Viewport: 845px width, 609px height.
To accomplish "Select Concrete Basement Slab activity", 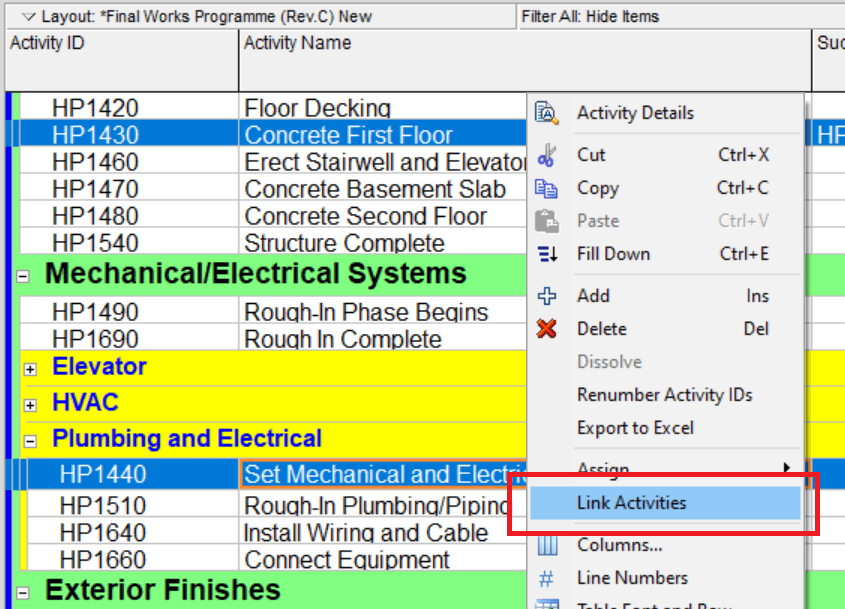I will (375, 189).
